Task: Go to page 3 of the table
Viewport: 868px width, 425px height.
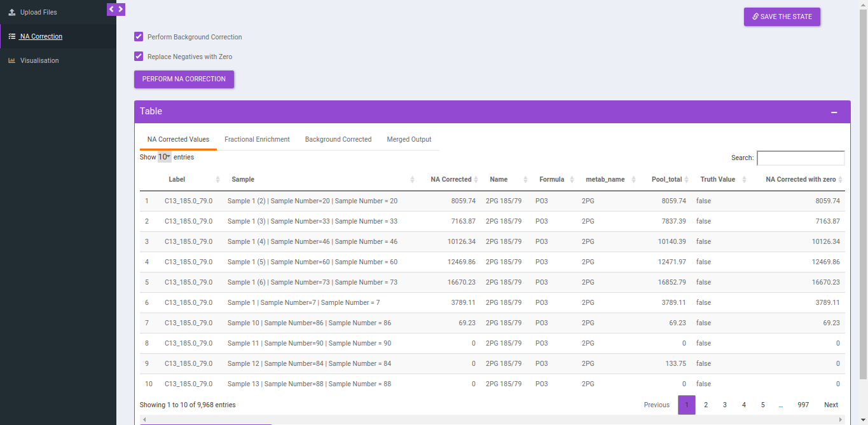Action: (724, 405)
